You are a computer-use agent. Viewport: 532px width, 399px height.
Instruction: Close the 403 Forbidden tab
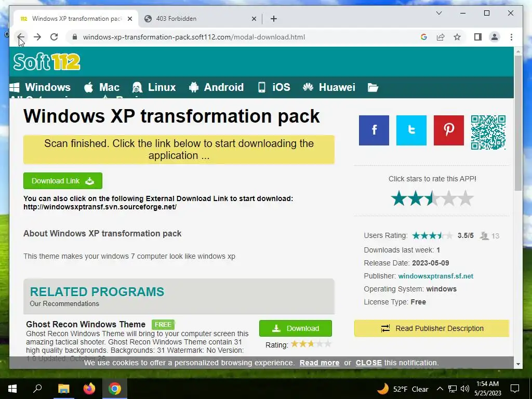[254, 19]
